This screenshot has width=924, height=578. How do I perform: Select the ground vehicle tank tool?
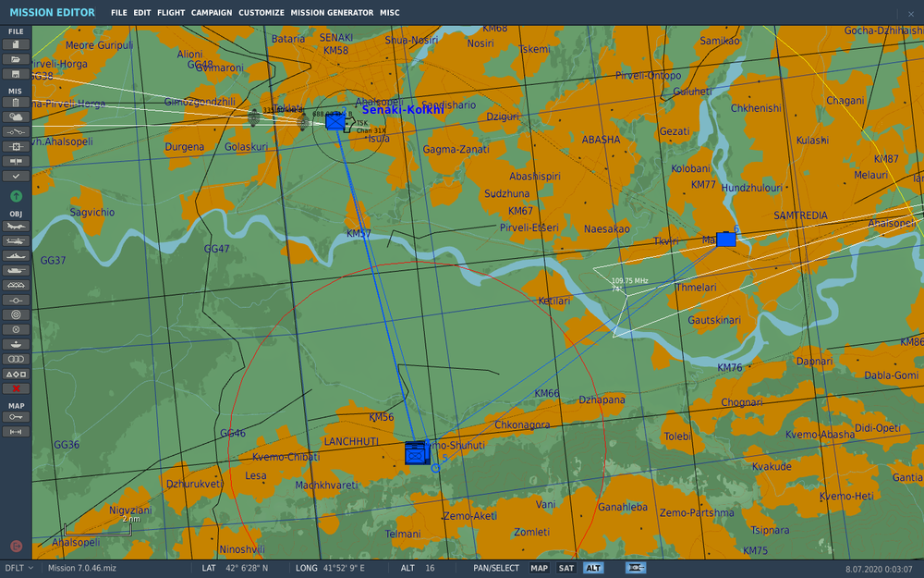[x=16, y=270]
